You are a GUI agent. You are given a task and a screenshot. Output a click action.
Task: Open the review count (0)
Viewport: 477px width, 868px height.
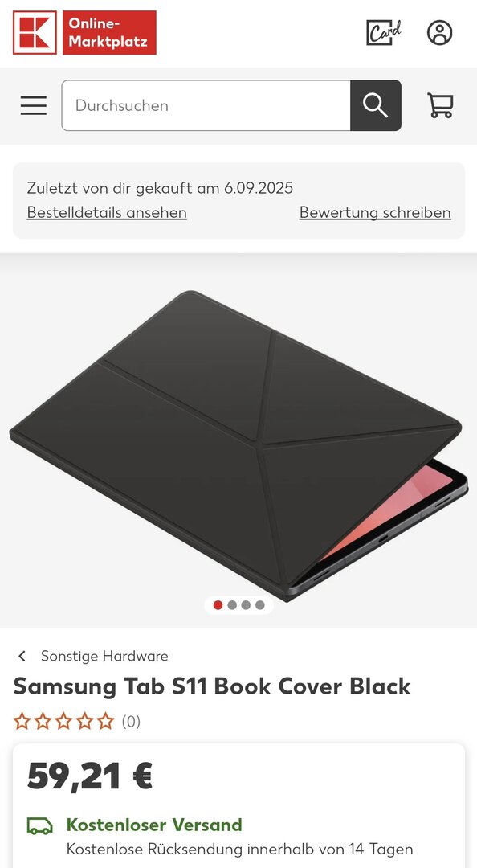131,721
